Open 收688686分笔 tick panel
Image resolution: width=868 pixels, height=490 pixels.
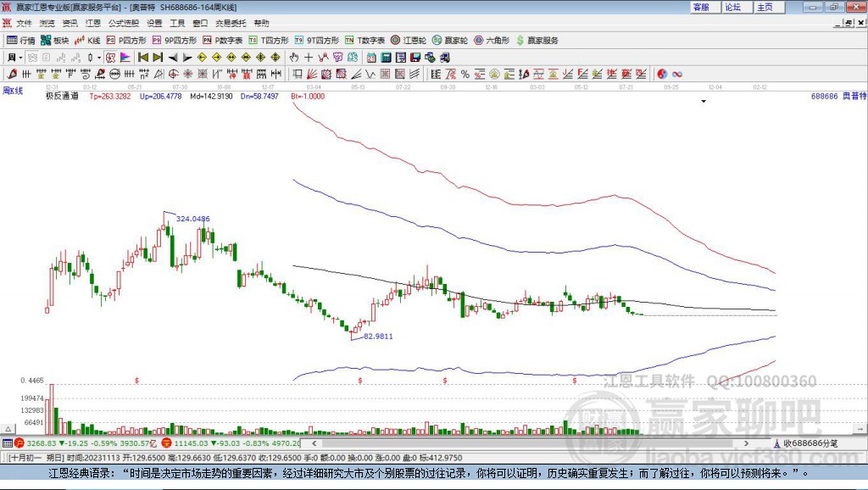click(806, 443)
